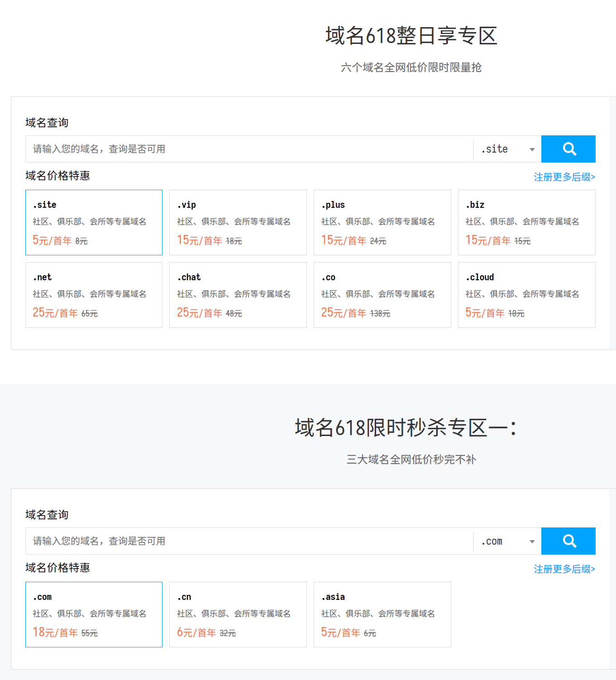Select the .net domain card
This screenshot has height=680, width=616.
(94, 295)
